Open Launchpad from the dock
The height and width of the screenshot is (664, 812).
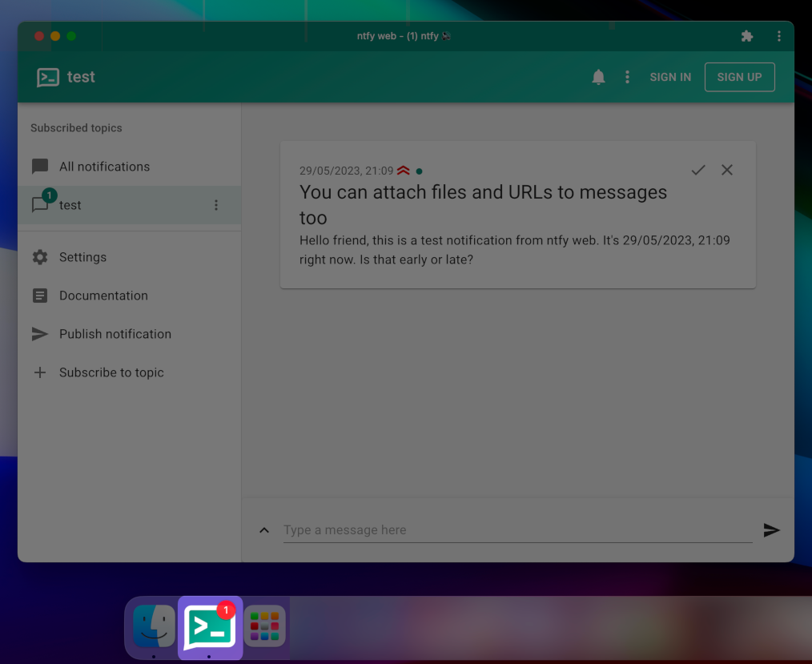264,626
